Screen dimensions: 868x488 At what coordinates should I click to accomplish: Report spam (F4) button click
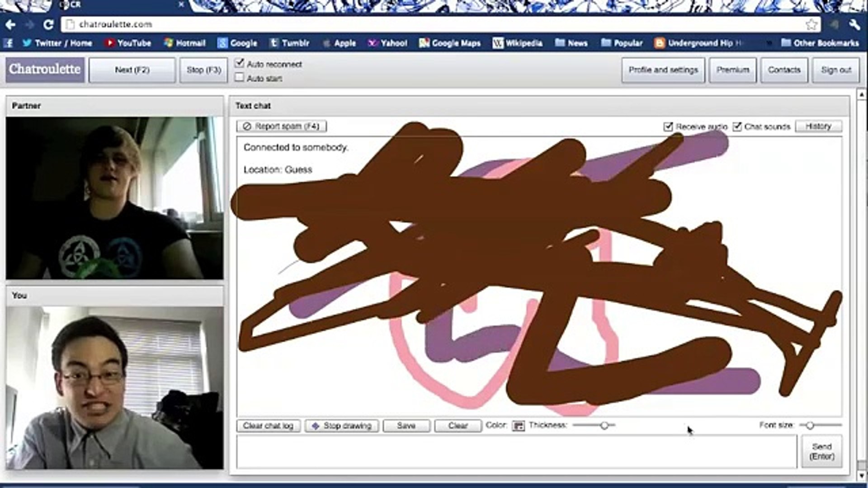click(x=281, y=126)
